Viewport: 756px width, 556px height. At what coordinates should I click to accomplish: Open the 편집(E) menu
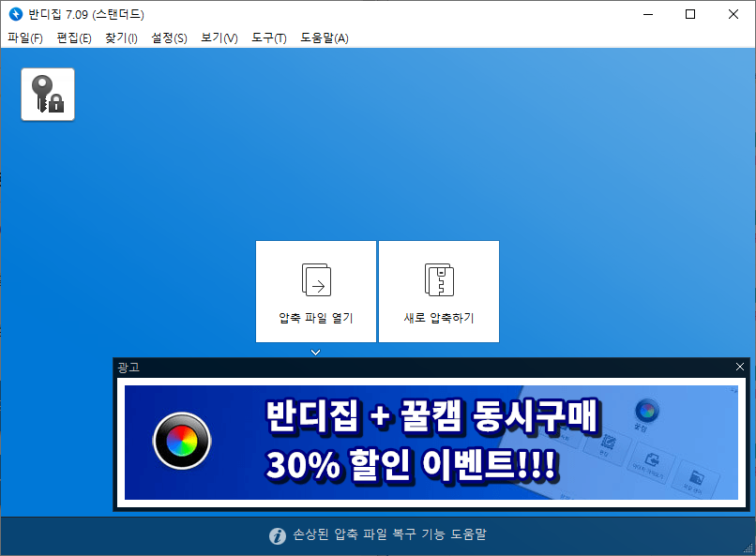click(x=74, y=38)
